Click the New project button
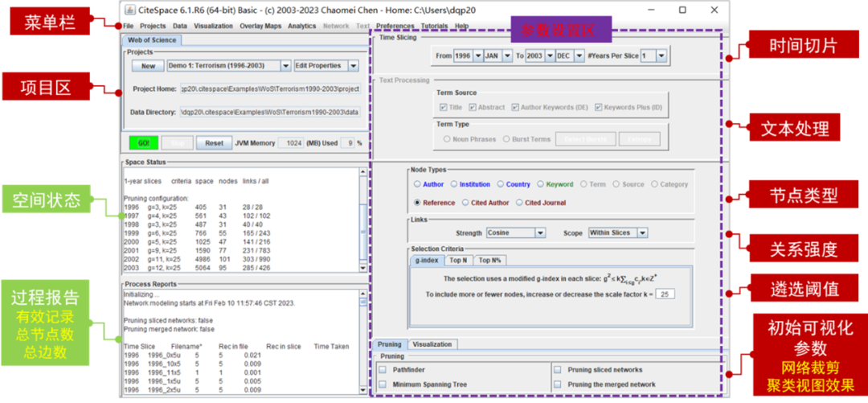 tap(149, 66)
